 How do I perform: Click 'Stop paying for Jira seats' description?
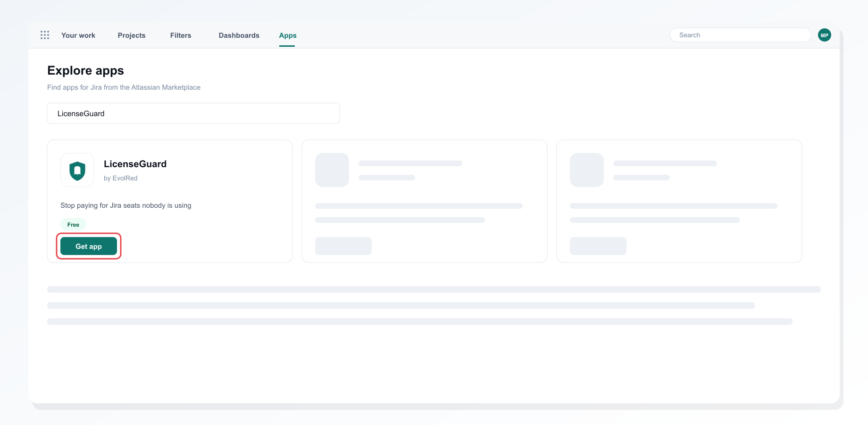[x=126, y=205]
